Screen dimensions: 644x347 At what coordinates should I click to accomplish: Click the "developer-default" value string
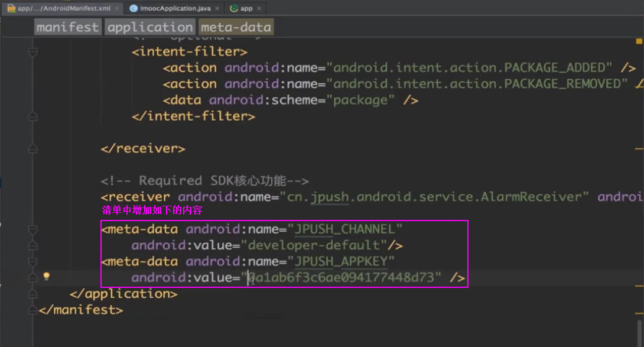coord(314,245)
